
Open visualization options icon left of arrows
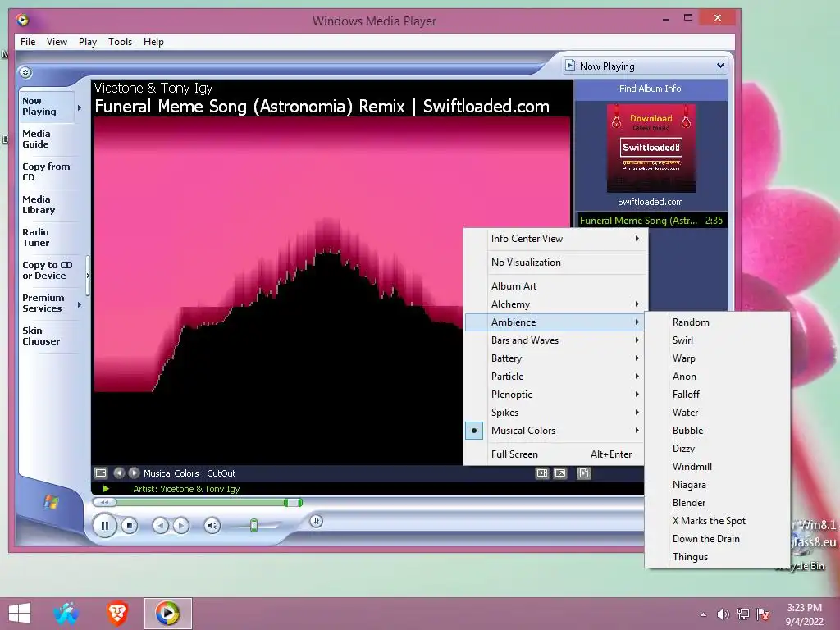[x=101, y=473]
